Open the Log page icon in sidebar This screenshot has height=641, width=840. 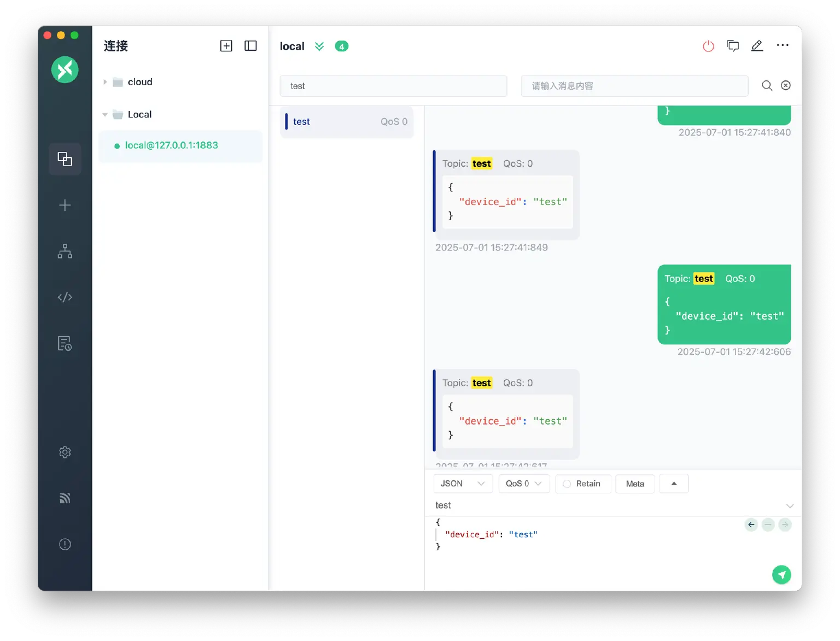point(65,343)
